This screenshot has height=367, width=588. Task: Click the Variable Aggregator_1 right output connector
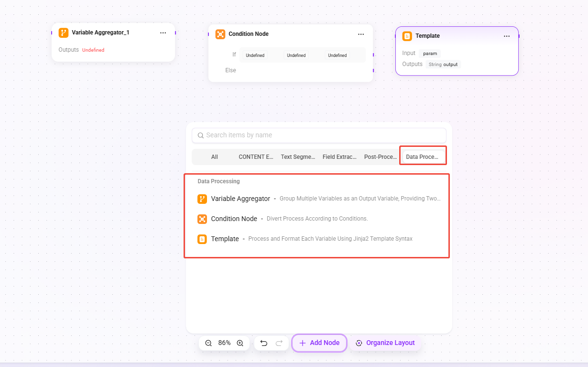(x=175, y=33)
